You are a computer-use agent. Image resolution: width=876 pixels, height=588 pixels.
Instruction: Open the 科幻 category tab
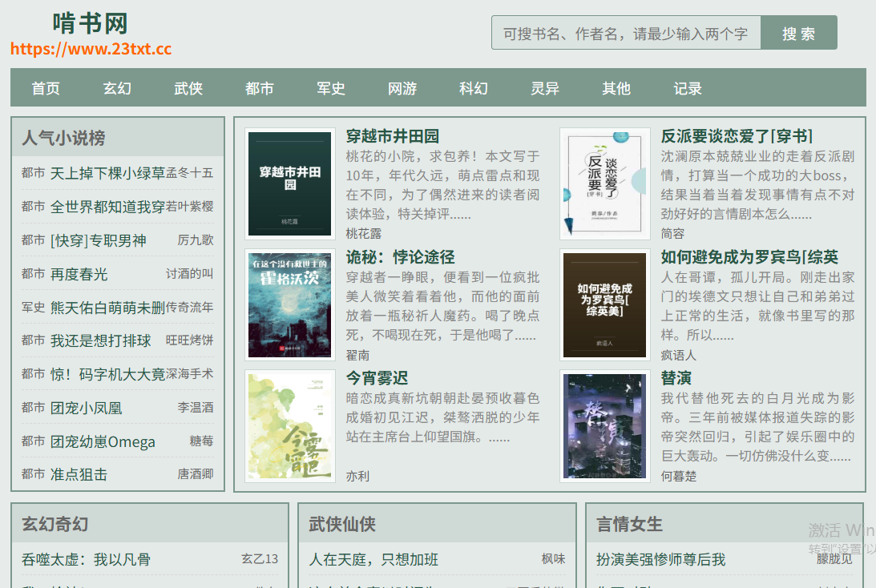(x=474, y=88)
